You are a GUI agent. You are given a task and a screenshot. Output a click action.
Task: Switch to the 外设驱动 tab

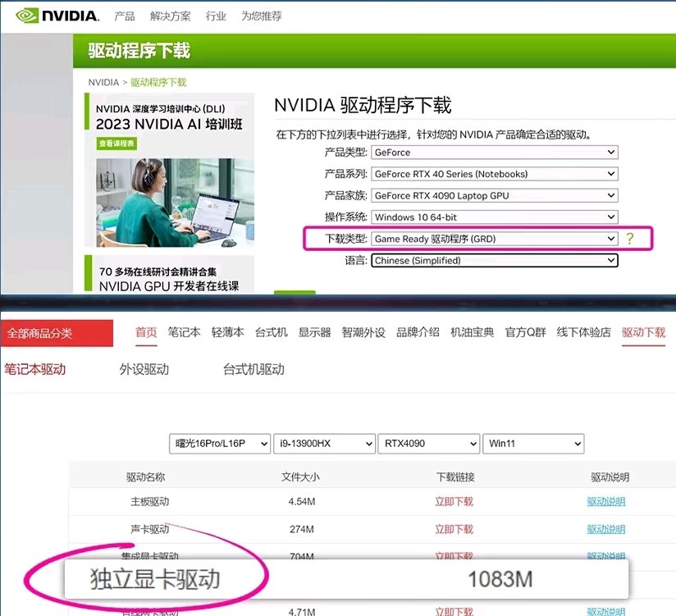pos(144,369)
